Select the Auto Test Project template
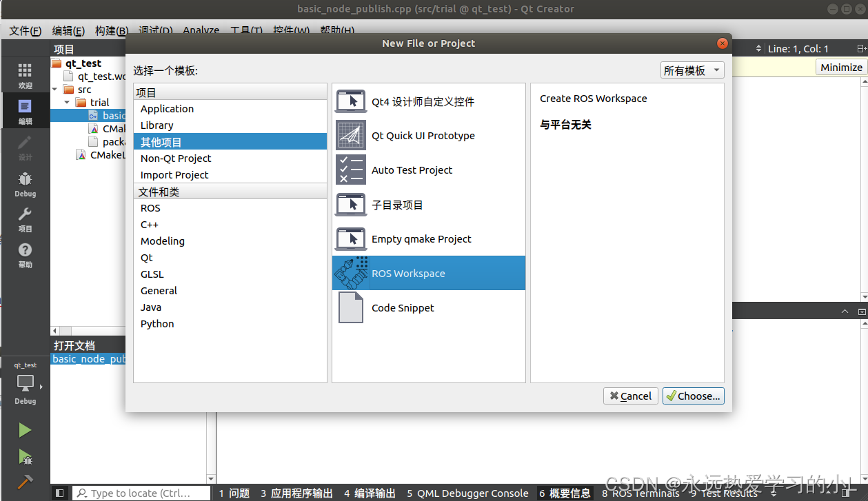Viewport: 868px width, 501px height. 412,170
